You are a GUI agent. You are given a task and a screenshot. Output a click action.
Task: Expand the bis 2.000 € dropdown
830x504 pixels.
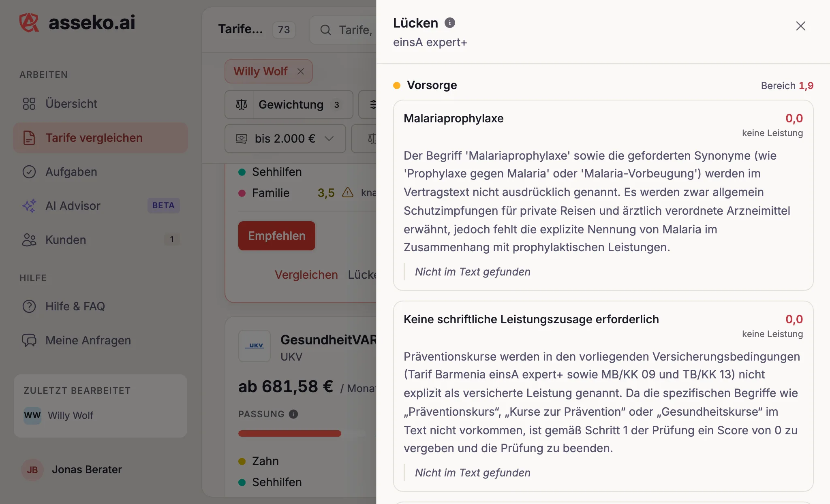(x=285, y=139)
